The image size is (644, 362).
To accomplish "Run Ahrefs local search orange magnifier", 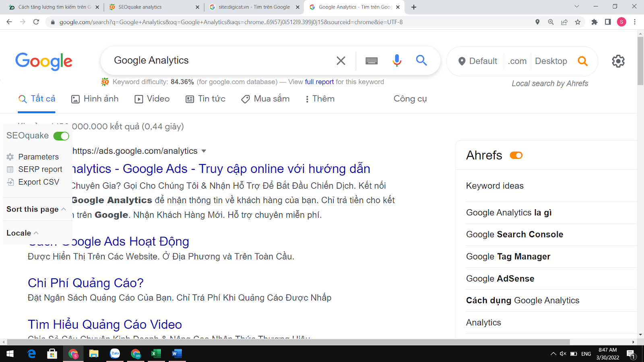I will (x=582, y=61).
